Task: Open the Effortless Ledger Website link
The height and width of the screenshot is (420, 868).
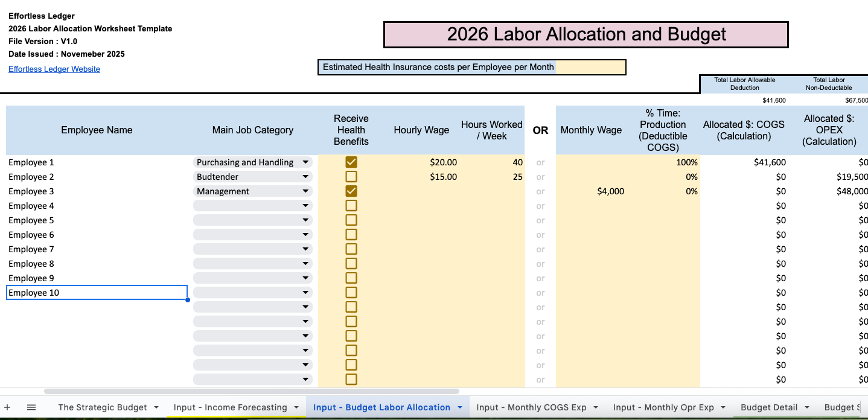Action: coord(54,69)
